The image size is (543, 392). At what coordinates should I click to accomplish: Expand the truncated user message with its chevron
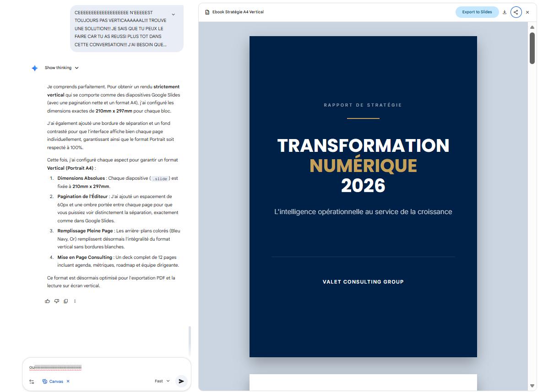point(173,15)
